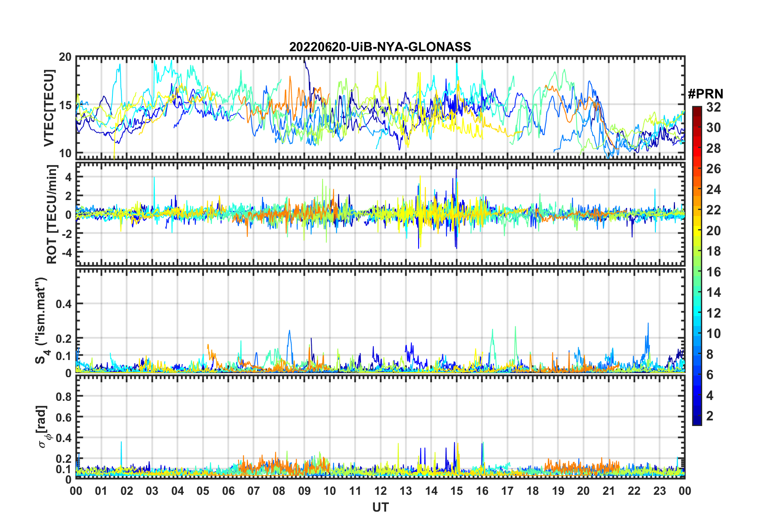
Task: Click colorbar tick label 2
Action: point(710,416)
